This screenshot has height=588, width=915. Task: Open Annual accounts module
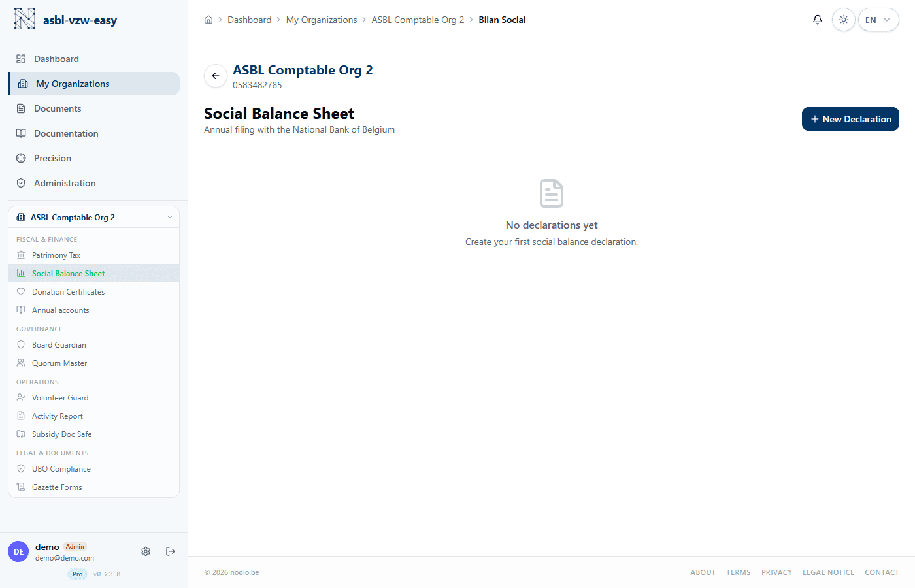point(93,310)
